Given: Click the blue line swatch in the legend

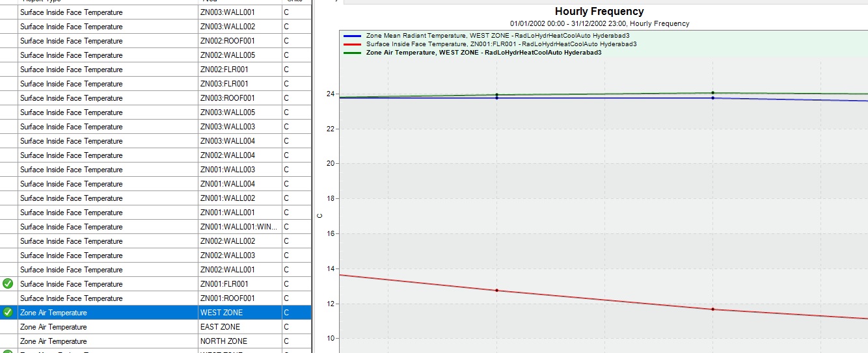Looking at the screenshot, I should (353, 36).
